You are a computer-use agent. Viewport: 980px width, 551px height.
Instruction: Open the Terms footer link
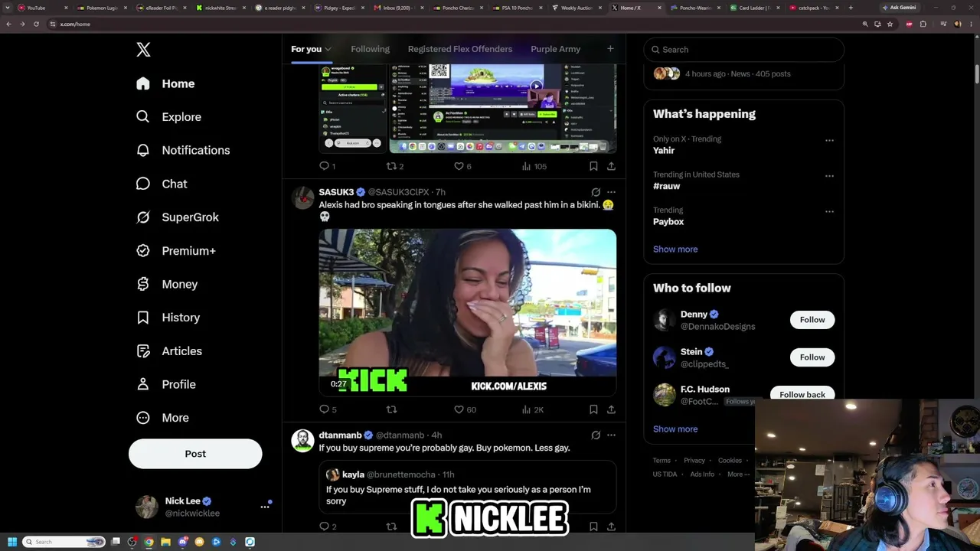click(x=661, y=461)
